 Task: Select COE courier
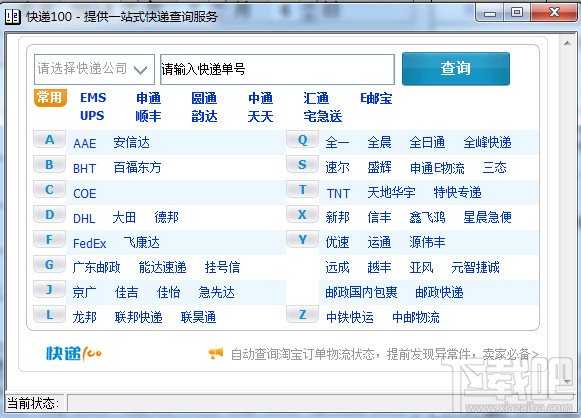coord(85,193)
